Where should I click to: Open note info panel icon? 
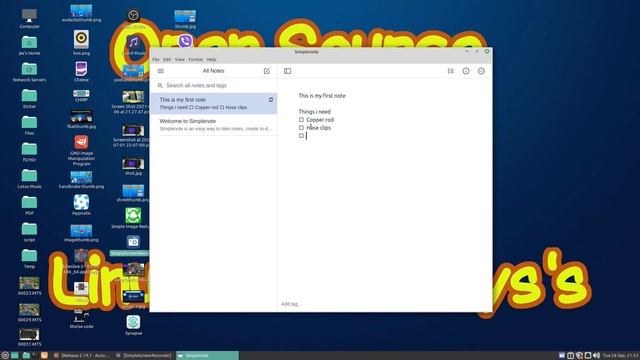[x=466, y=71]
